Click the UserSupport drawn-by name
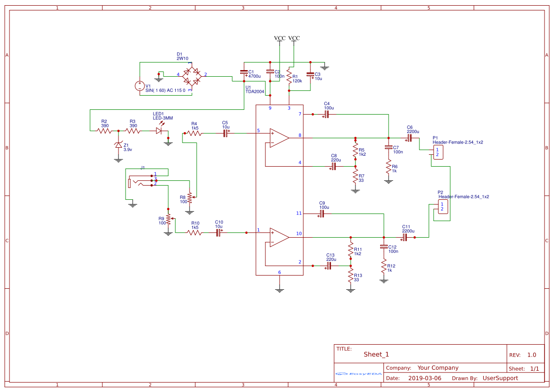 coord(500,378)
